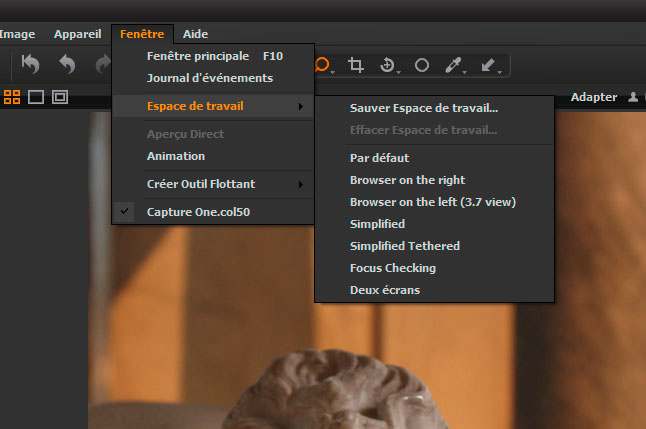
Task: Open loupe tool options dropdown arrow
Action: pyautogui.click(x=332, y=73)
